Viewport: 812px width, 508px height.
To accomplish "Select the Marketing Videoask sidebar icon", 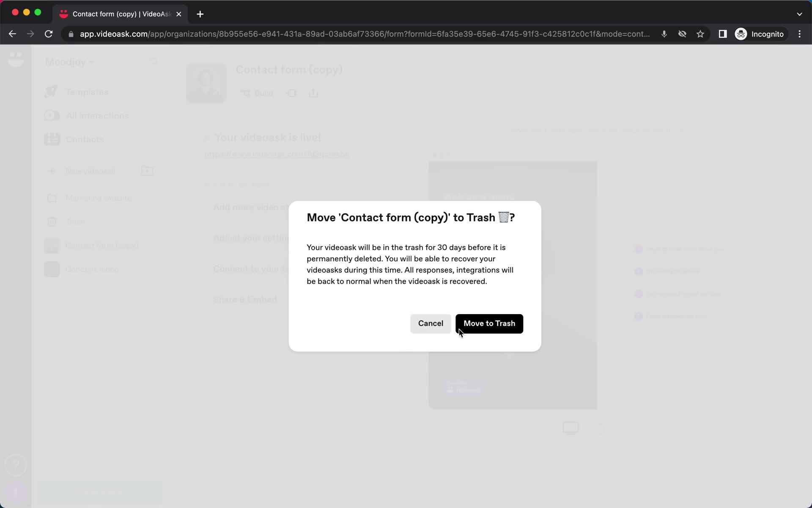I will click(x=52, y=198).
